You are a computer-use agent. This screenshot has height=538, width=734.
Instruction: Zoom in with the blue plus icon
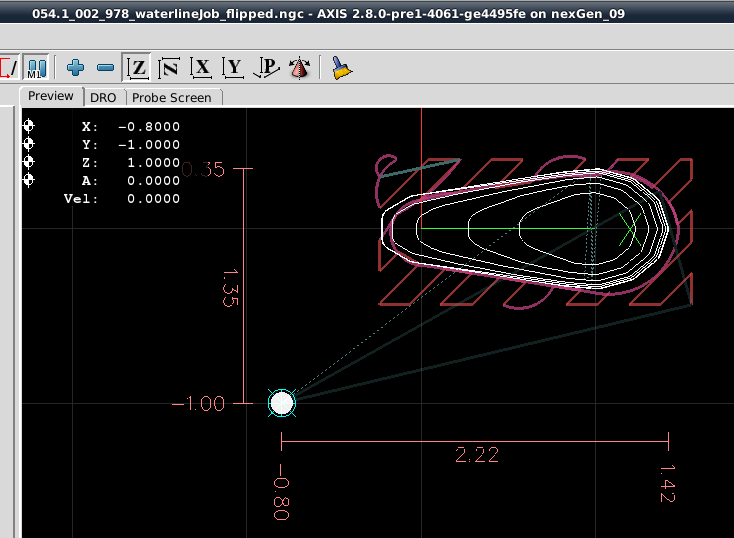coord(75,68)
